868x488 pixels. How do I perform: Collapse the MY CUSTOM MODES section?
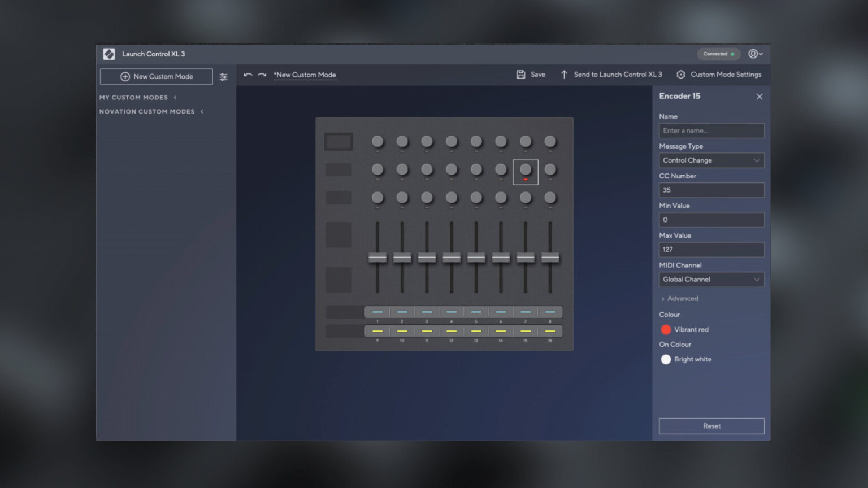(x=175, y=97)
